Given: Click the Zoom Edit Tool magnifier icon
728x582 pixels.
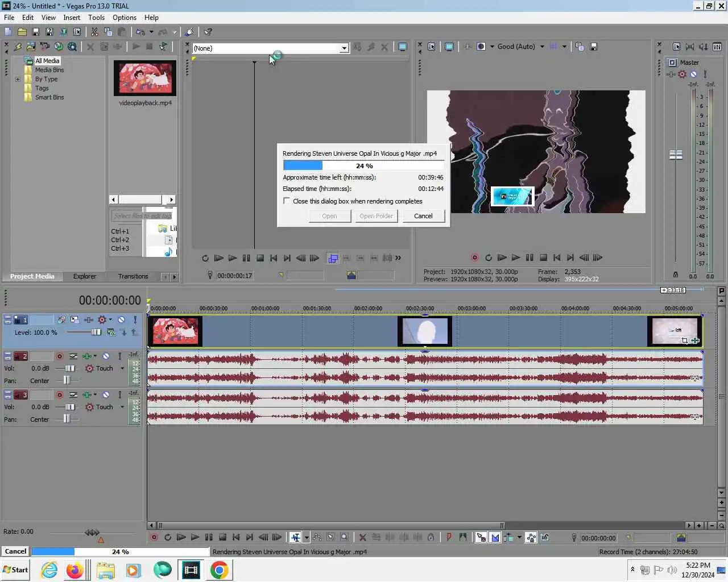Looking at the screenshot, I should [x=344, y=537].
